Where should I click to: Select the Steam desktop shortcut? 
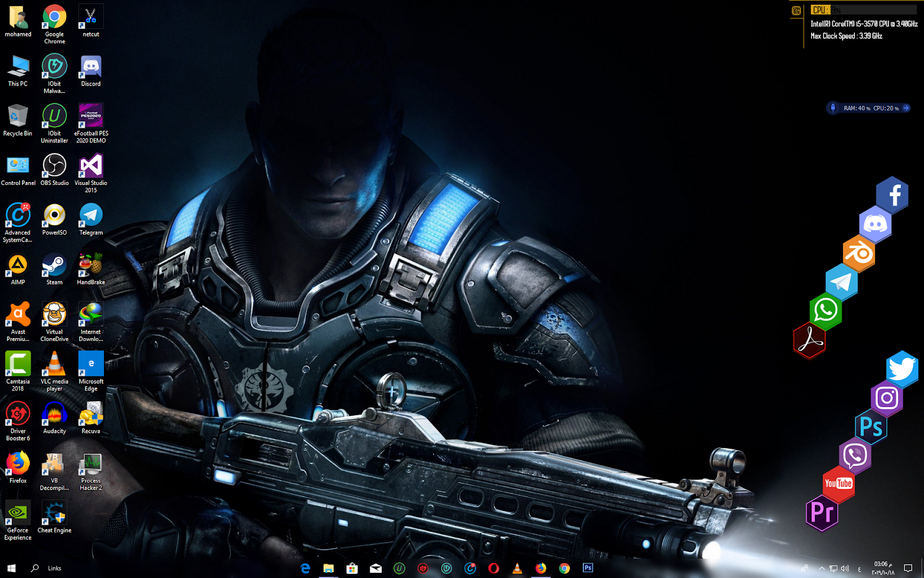[54, 270]
